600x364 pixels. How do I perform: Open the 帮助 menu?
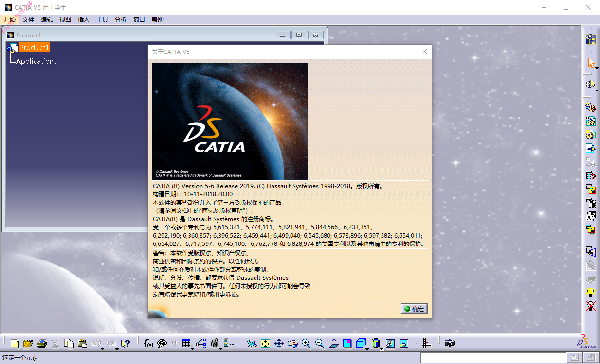158,20
